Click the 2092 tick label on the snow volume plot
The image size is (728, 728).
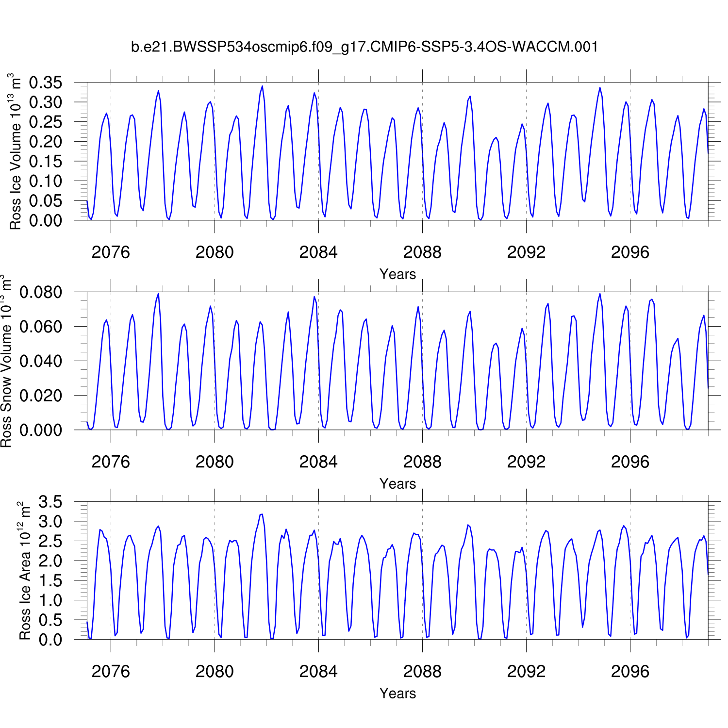click(526, 462)
